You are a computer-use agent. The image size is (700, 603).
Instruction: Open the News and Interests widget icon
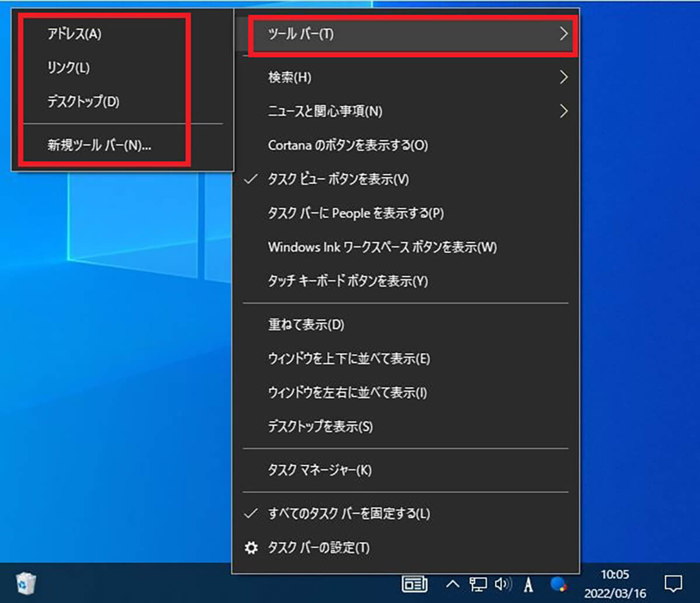(415, 583)
